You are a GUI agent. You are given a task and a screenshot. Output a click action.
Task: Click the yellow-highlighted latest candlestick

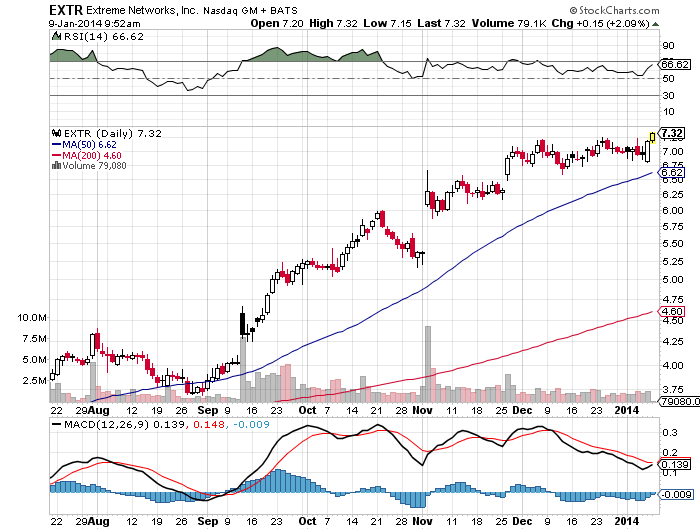[x=653, y=137]
